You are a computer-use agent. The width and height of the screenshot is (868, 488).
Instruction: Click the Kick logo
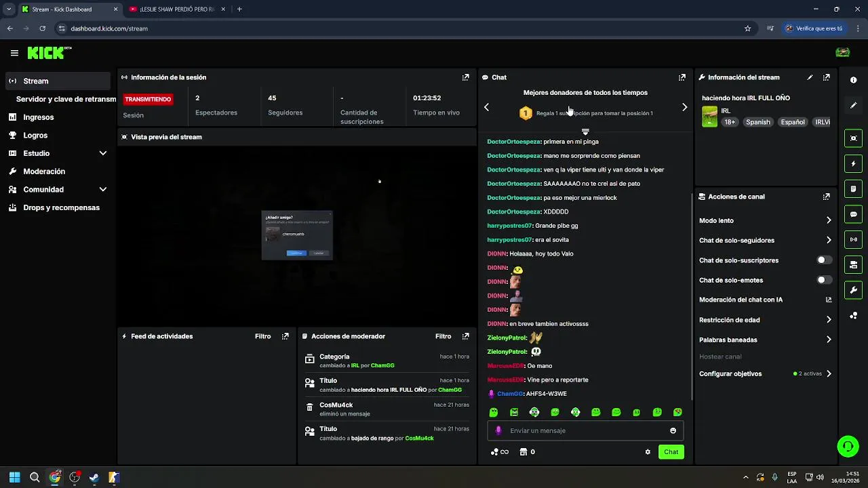point(49,52)
